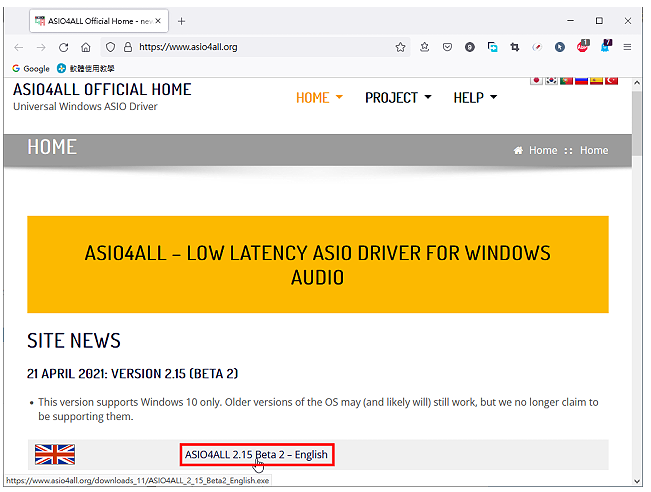Open tracking protection shield info
This screenshot has height=492, width=651.
(x=110, y=47)
